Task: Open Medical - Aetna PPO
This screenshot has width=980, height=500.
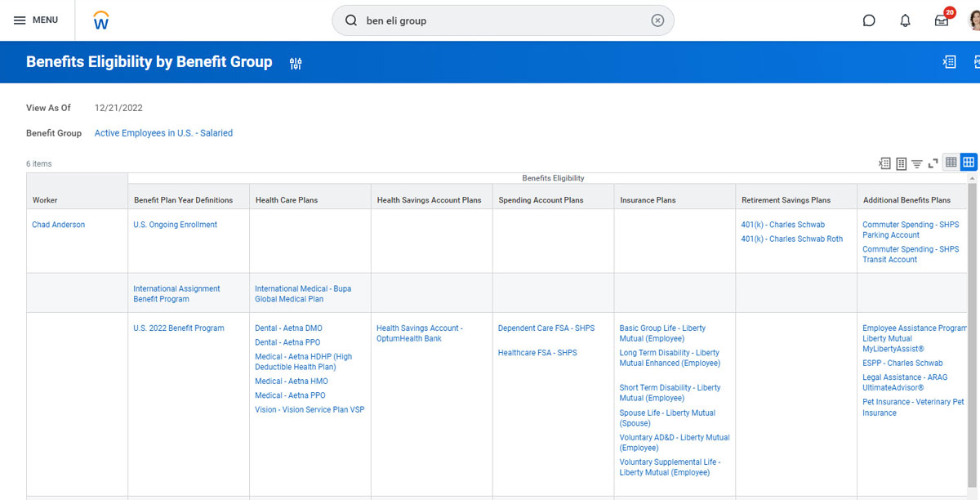Action: pyautogui.click(x=290, y=395)
